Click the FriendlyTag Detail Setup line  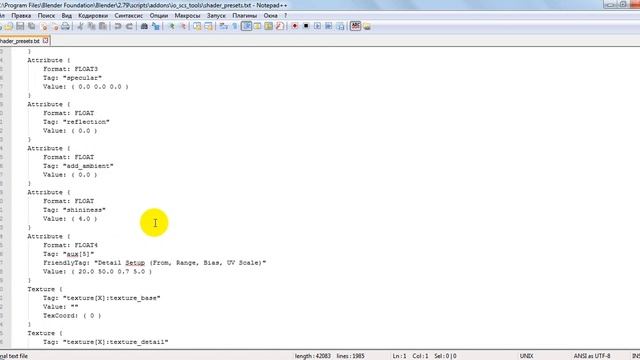point(154,262)
